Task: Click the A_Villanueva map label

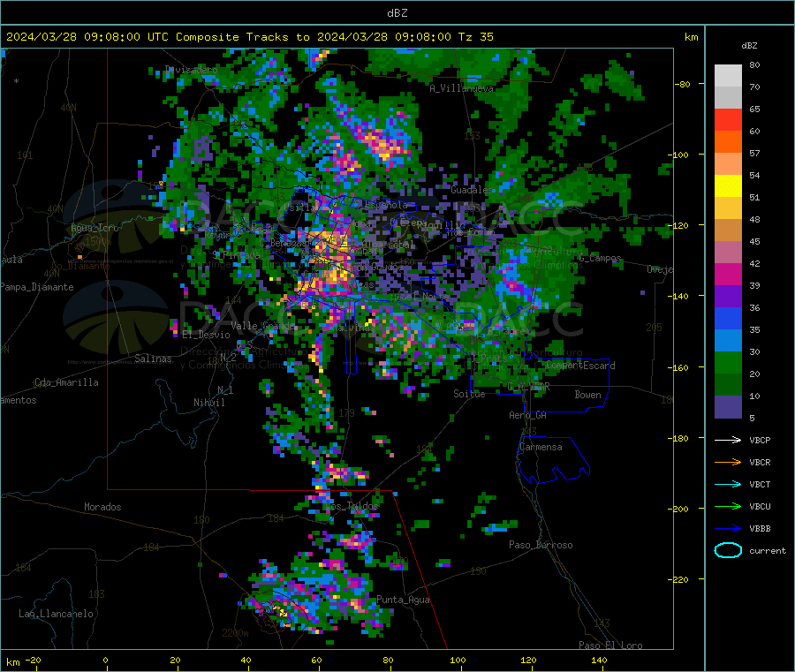Action: pyautogui.click(x=461, y=88)
